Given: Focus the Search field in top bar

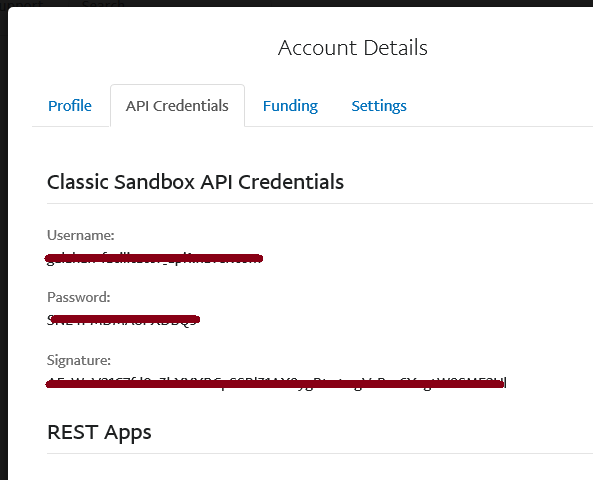Looking at the screenshot, I should click(103, 4).
